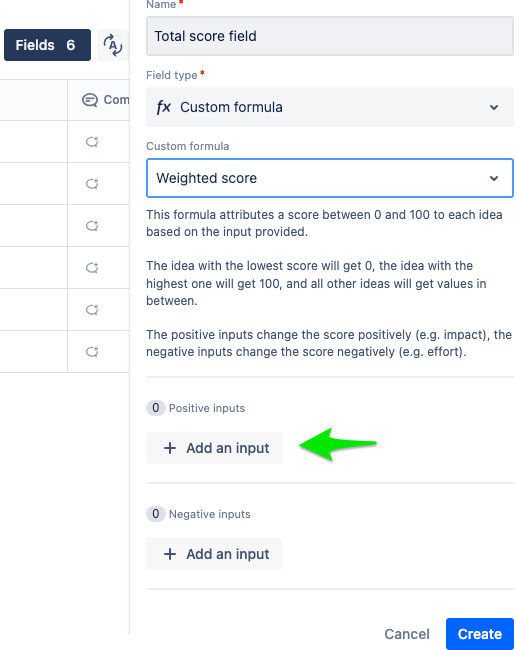Open the Field type dropdown
The image size is (516, 650).
(330, 107)
